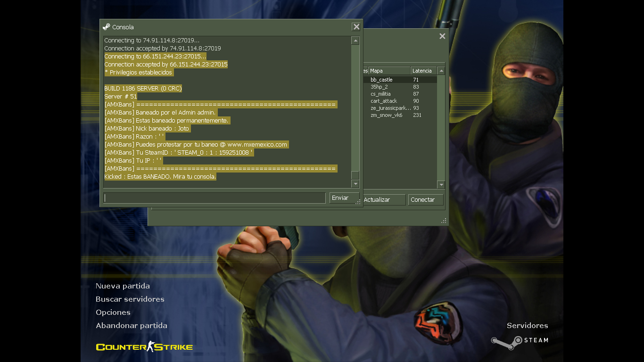Click the 'Tu SteamID' console line
Screen dimensions: 644x362
179,153
